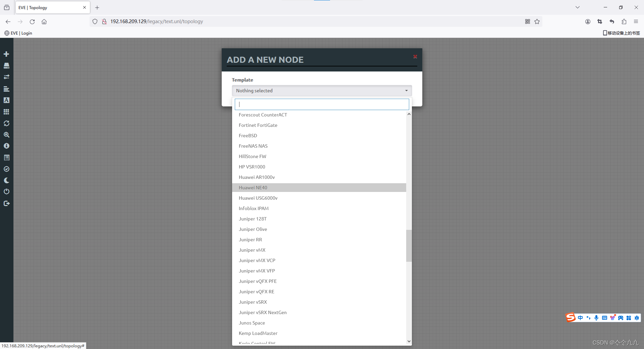The image size is (644, 349).
Task: Click the QR code icon in address bar
Action: [528, 21]
